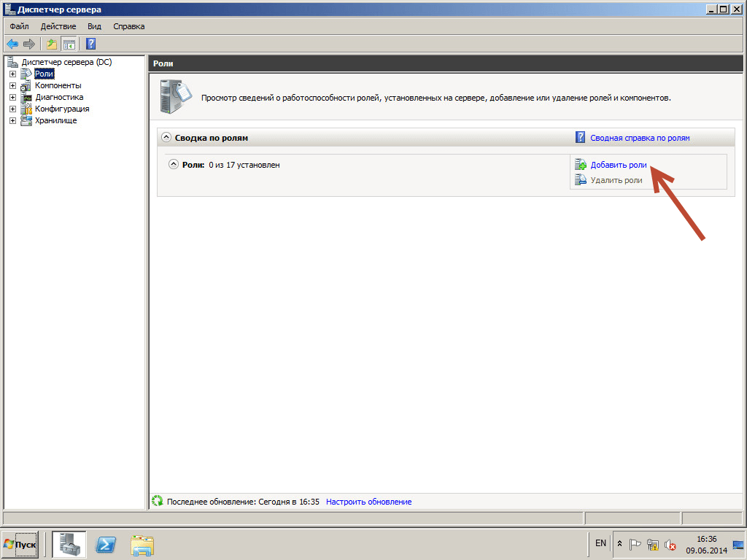This screenshot has width=747, height=560.
Task: Click the Server Manager taskbar icon
Action: click(x=69, y=544)
